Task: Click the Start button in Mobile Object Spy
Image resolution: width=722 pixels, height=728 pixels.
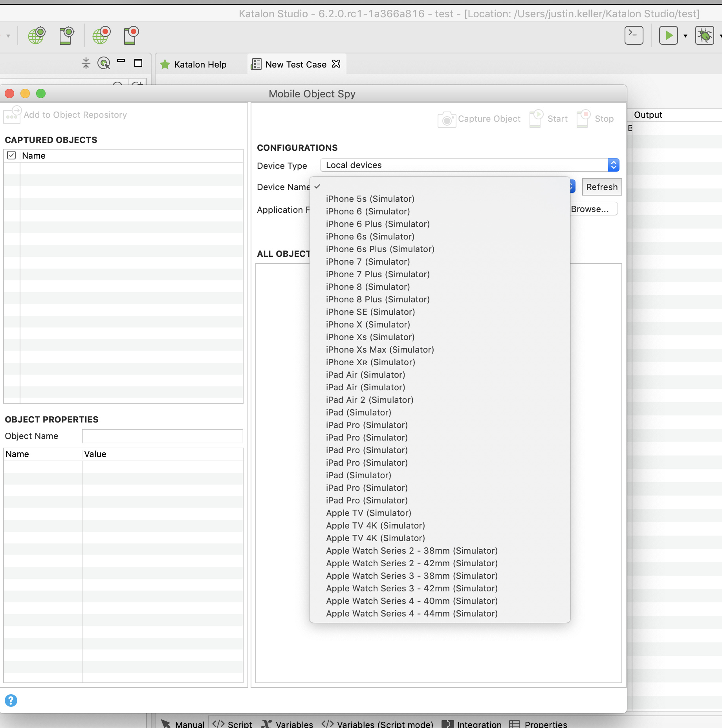Action: 548,119
